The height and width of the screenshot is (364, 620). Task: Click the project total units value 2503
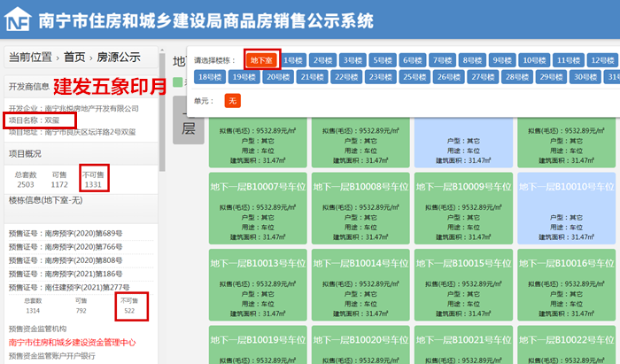click(x=26, y=184)
